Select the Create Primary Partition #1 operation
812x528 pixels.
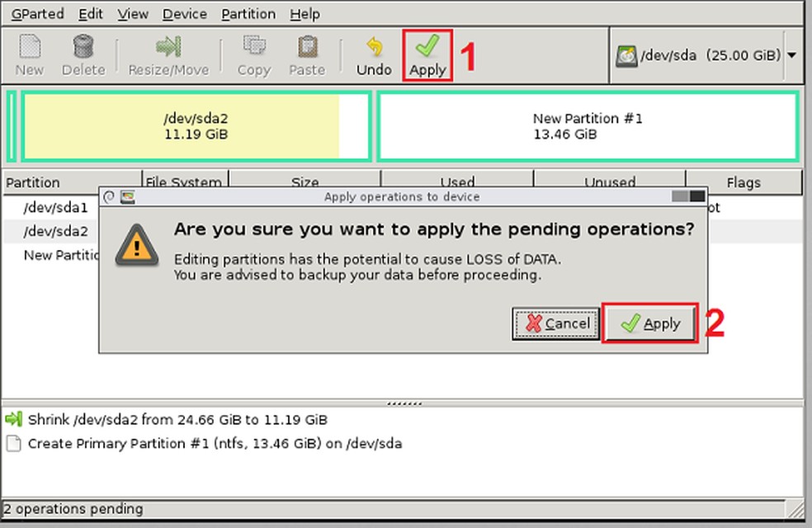(215, 444)
